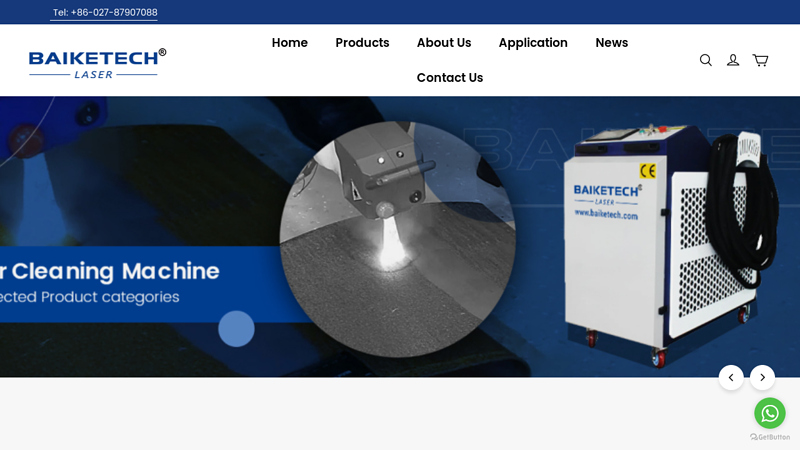Open the About Us menu item
Image resolution: width=800 pixels, height=450 pixels.
click(x=444, y=43)
